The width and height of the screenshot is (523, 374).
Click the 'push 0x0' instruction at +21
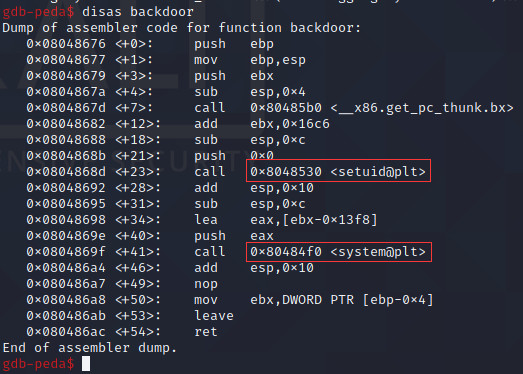pyautogui.click(x=234, y=156)
